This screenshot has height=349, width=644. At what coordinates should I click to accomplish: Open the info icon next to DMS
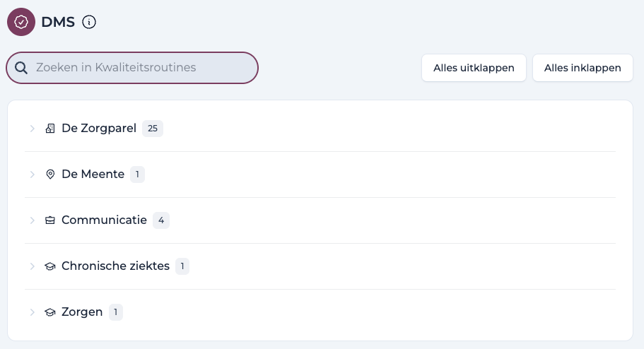pos(89,22)
